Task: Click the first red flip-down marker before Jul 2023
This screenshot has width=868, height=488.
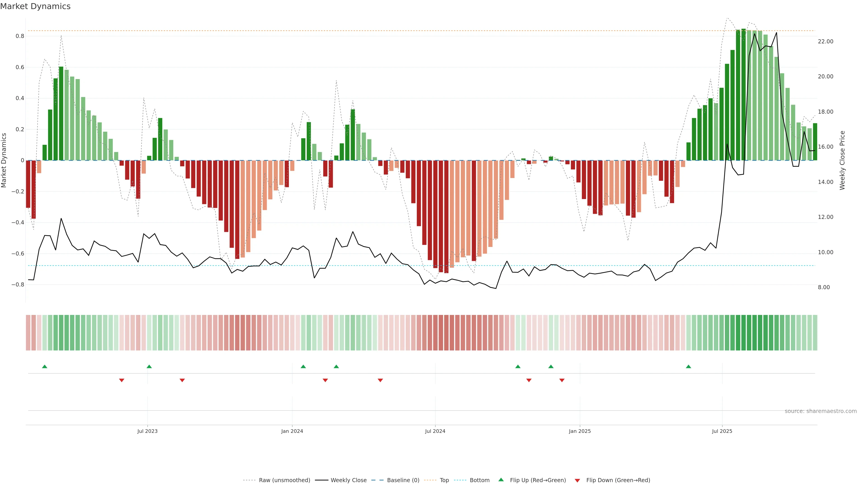Action: point(122,380)
